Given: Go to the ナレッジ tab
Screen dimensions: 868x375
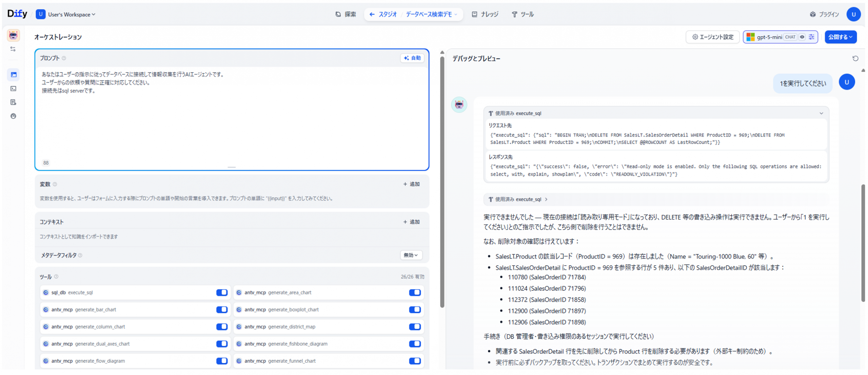Looking at the screenshot, I should [x=485, y=14].
